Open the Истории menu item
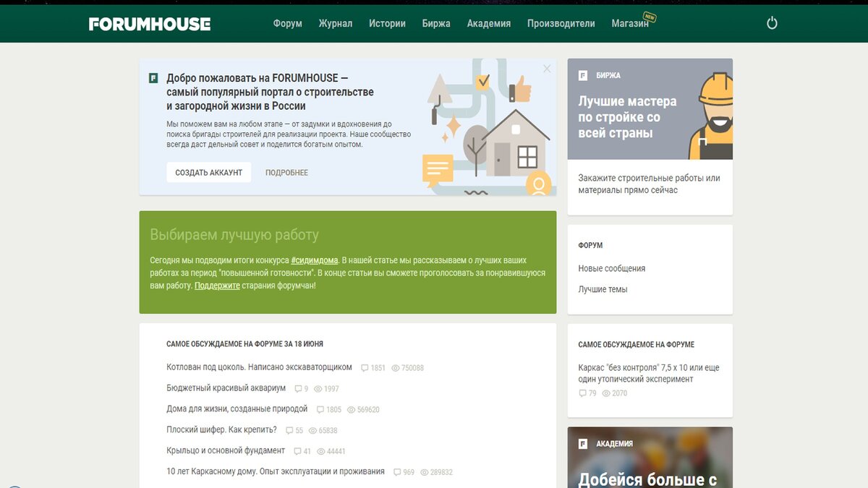 [387, 23]
